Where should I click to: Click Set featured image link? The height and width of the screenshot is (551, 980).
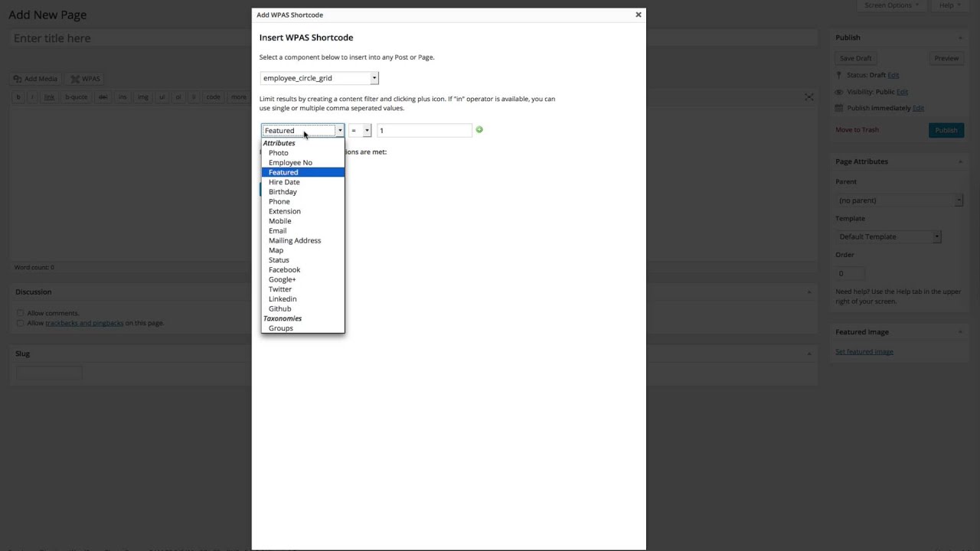point(864,352)
